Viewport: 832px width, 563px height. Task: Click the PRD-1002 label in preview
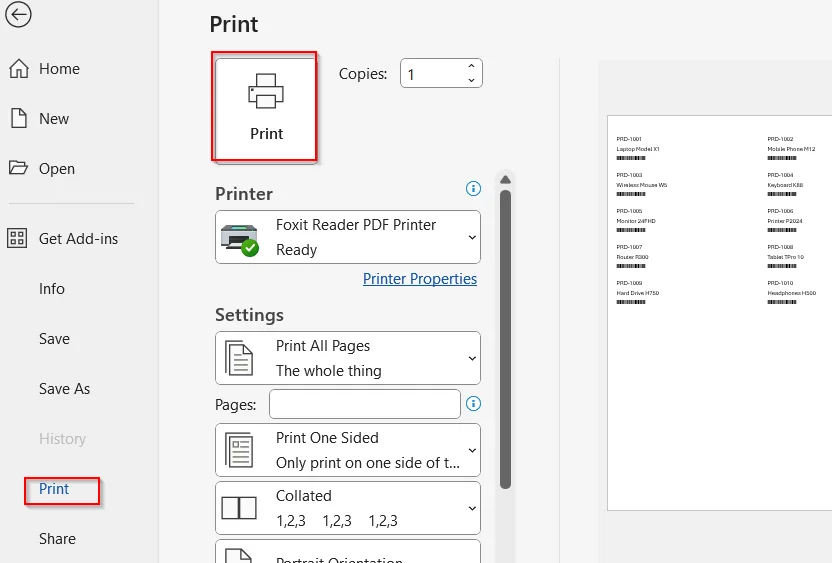[780, 139]
